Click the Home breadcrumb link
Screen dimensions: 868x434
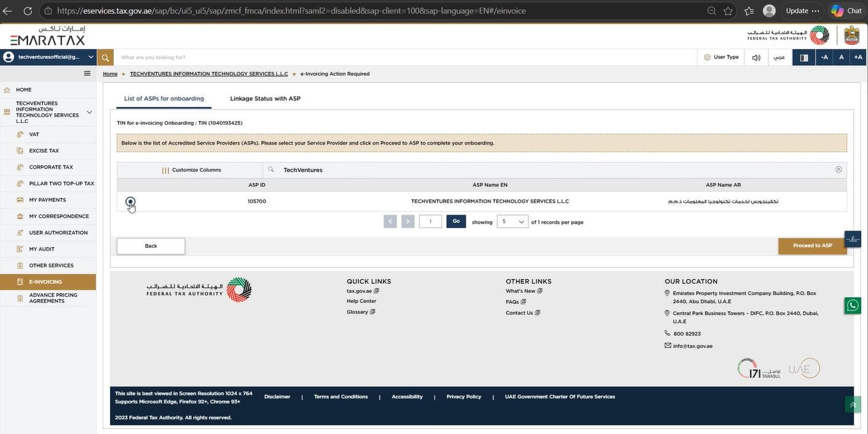(x=110, y=74)
